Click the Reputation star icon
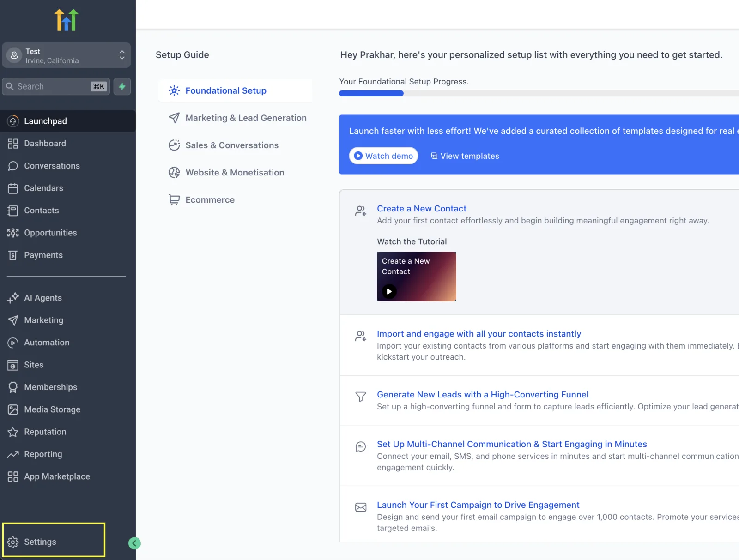This screenshot has width=739, height=560. [x=13, y=432]
